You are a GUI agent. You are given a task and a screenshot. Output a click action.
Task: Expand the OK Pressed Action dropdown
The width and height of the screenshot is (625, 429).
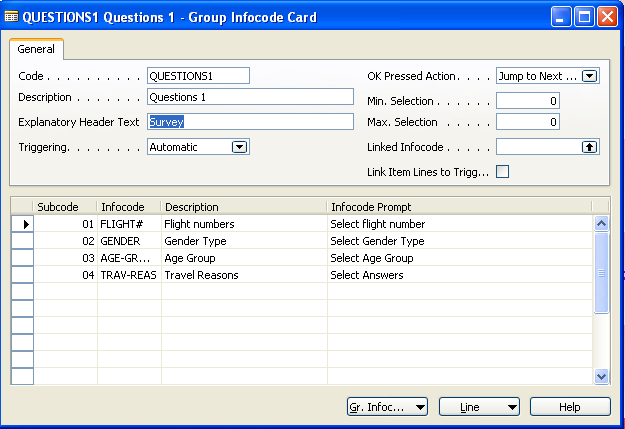(589, 76)
